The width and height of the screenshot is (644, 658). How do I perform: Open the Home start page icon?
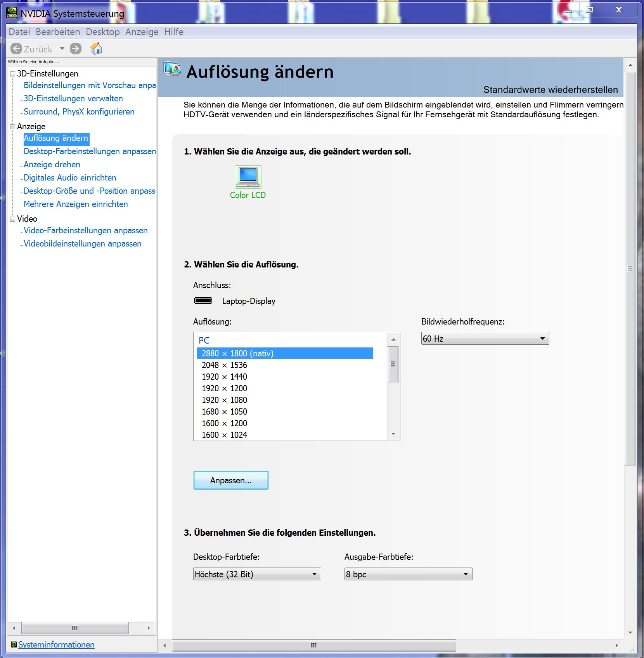coord(96,49)
